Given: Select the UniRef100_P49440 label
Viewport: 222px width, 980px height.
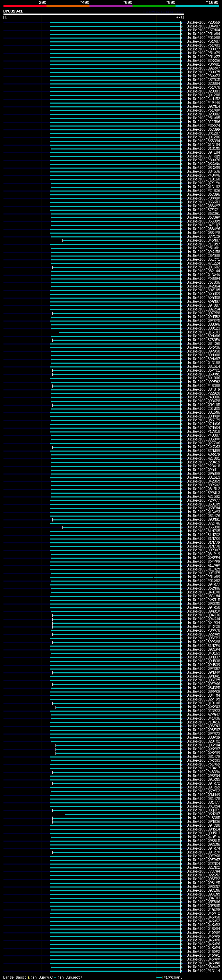Looking at the screenshot, I should click(203, 103).
